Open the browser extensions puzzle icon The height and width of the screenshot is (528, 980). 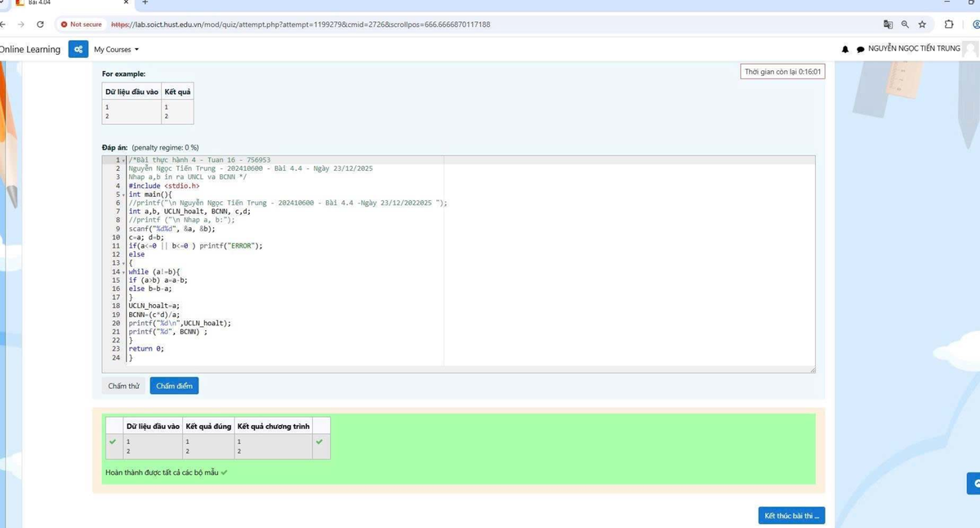949,25
